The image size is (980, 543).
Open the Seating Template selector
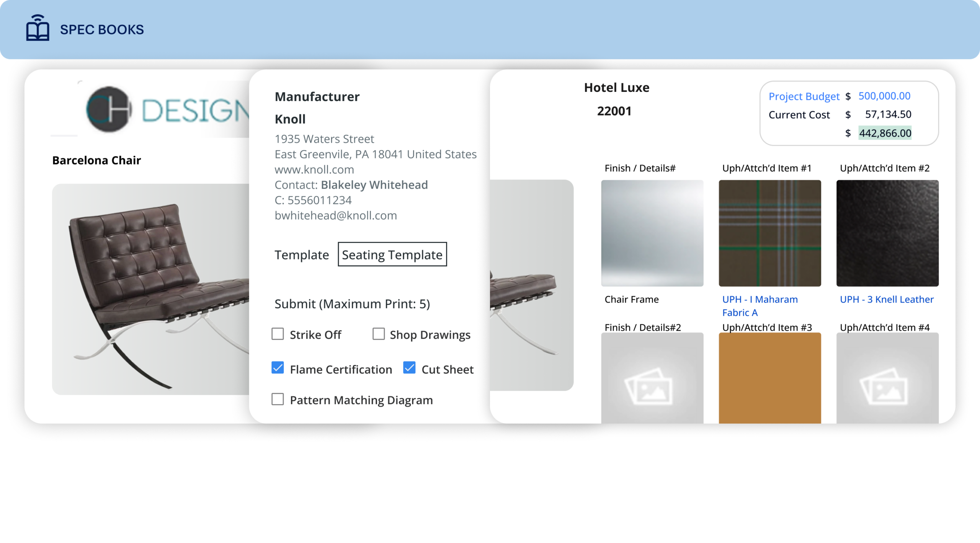click(x=392, y=254)
